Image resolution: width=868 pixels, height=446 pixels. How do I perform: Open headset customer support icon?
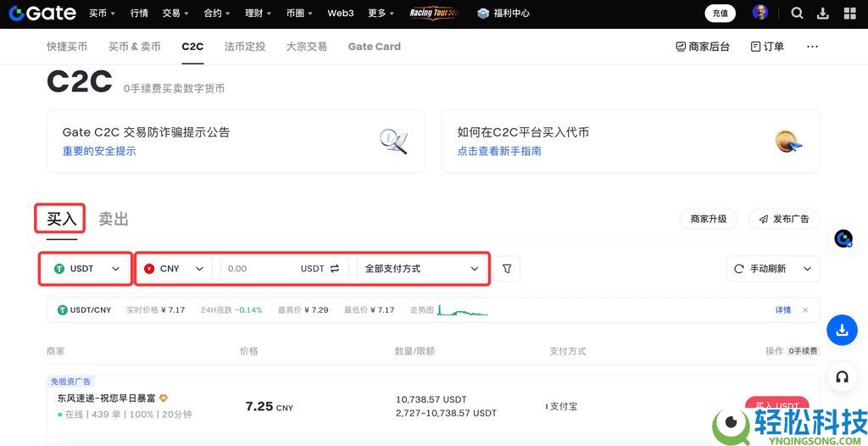pyautogui.click(x=842, y=376)
